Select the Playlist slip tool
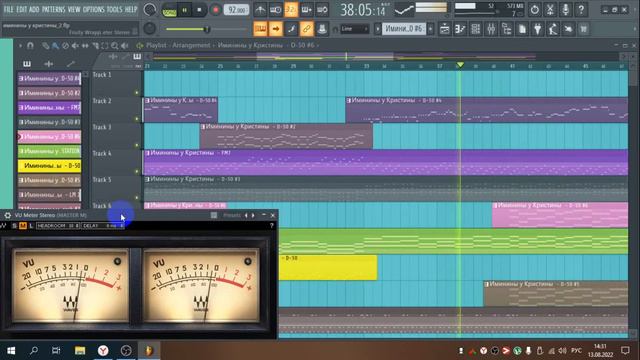Image resolution: width=640 pixels, height=360 pixels. click(x=85, y=46)
